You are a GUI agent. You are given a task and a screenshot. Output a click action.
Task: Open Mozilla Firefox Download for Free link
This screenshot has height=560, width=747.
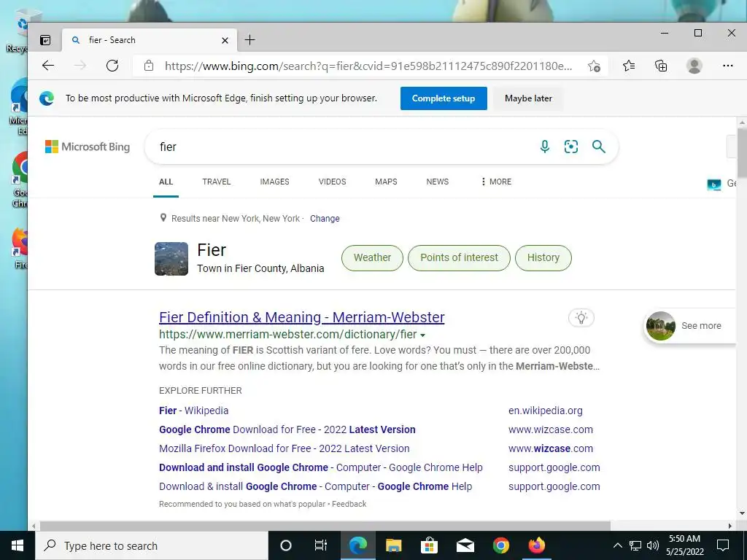click(x=285, y=448)
